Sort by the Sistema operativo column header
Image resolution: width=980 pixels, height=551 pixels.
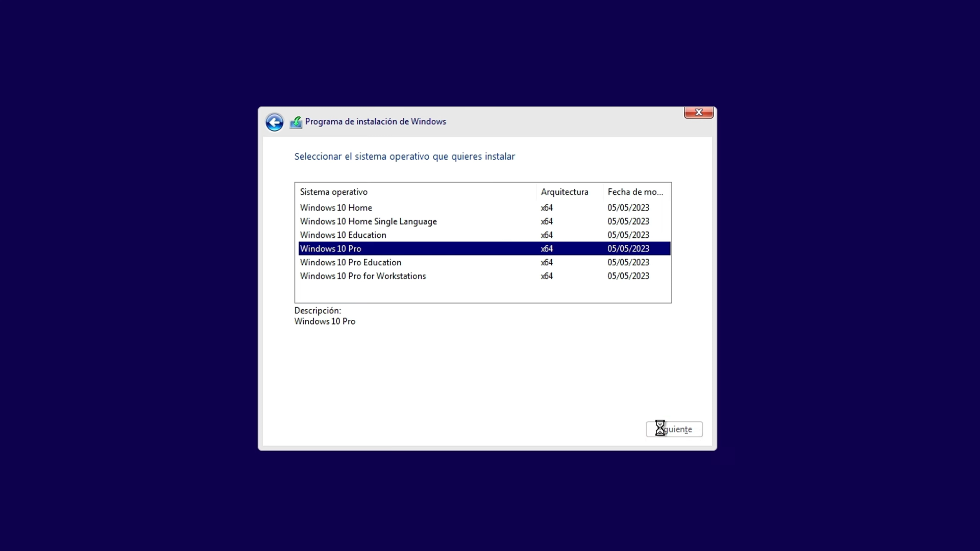point(333,192)
